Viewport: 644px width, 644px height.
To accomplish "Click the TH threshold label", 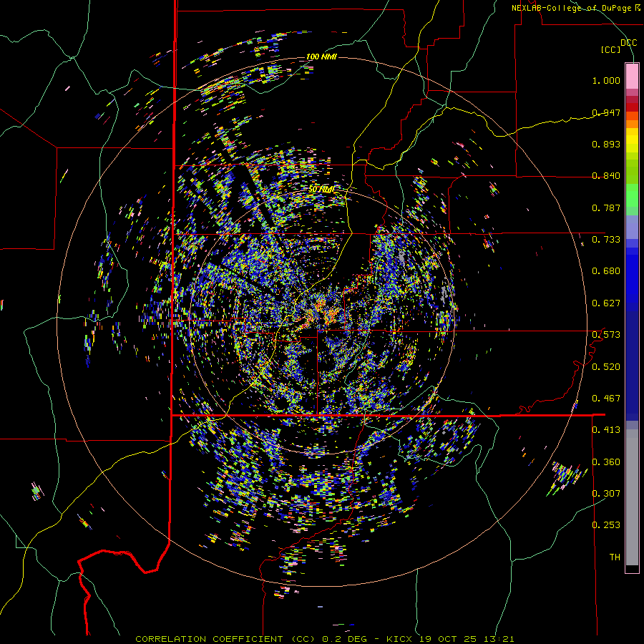I will coord(615,557).
